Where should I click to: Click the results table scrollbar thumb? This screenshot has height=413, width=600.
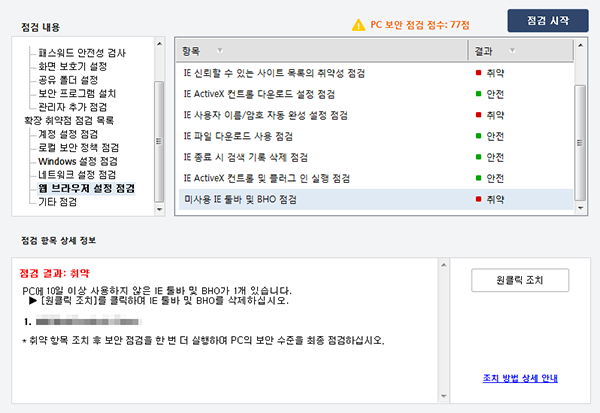(580, 143)
